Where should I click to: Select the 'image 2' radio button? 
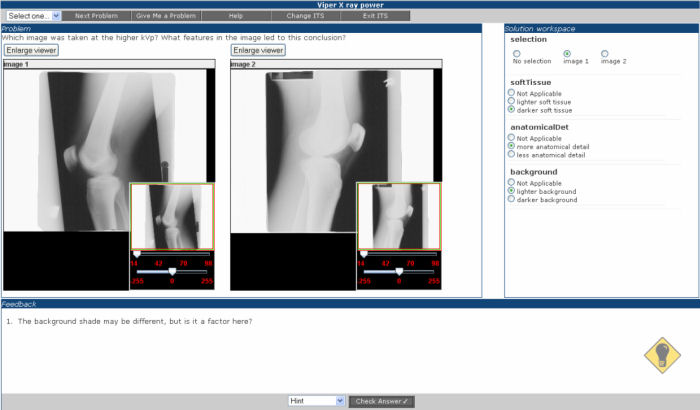coord(605,53)
